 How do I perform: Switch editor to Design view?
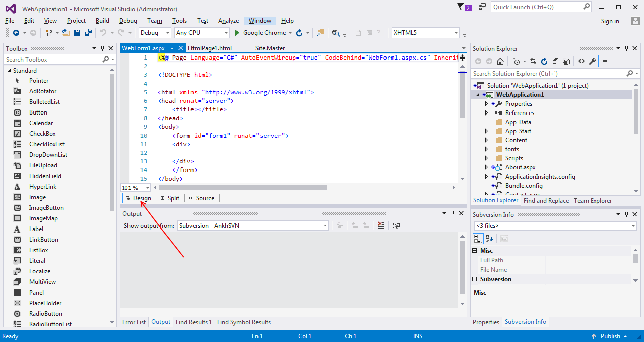coord(139,198)
